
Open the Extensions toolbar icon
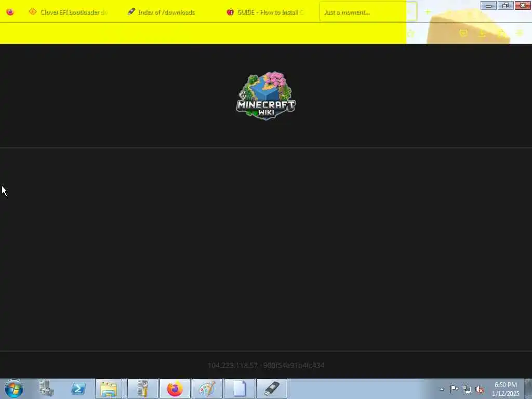(x=501, y=33)
